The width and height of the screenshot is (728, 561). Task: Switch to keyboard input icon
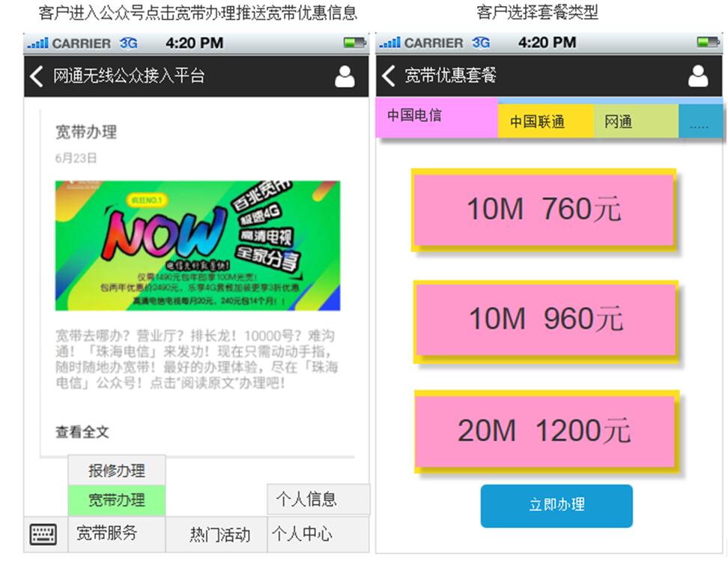click(x=43, y=535)
